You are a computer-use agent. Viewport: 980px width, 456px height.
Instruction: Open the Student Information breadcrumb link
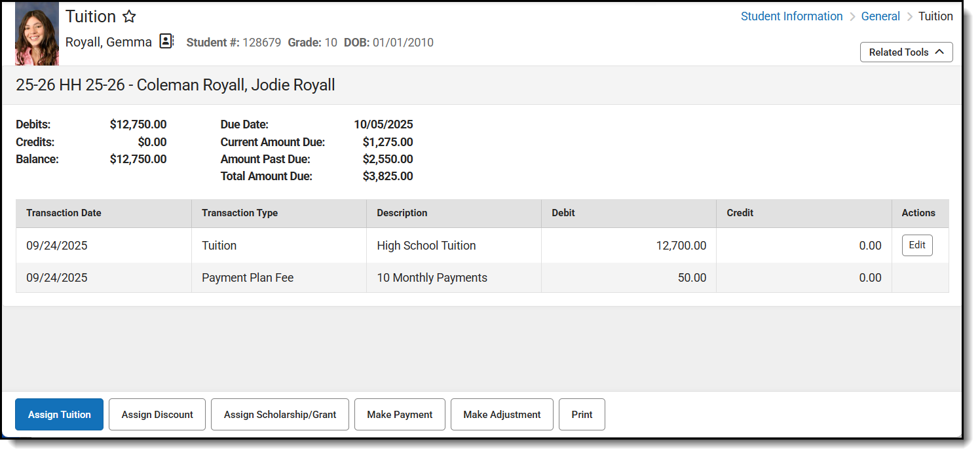tap(791, 16)
